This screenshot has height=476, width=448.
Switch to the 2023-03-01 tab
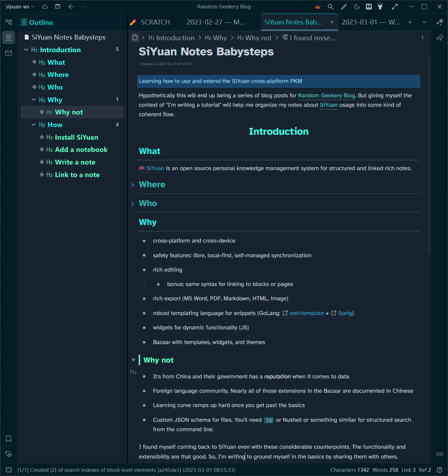pos(371,22)
